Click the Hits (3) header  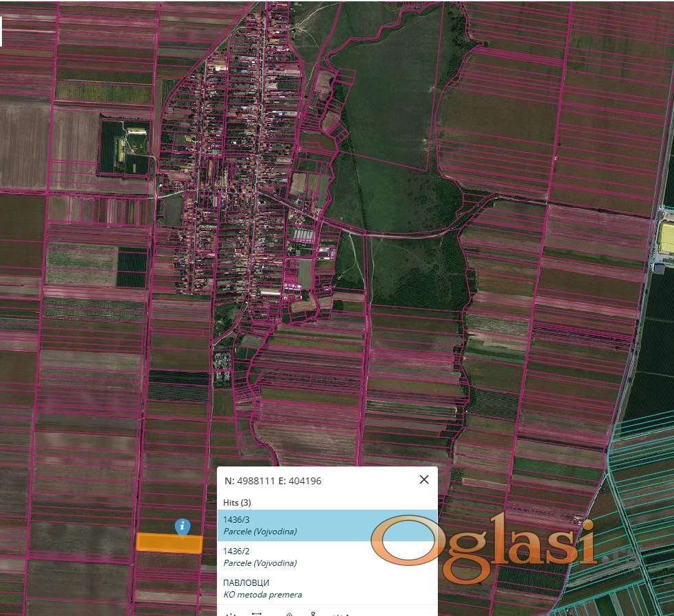[237, 502]
